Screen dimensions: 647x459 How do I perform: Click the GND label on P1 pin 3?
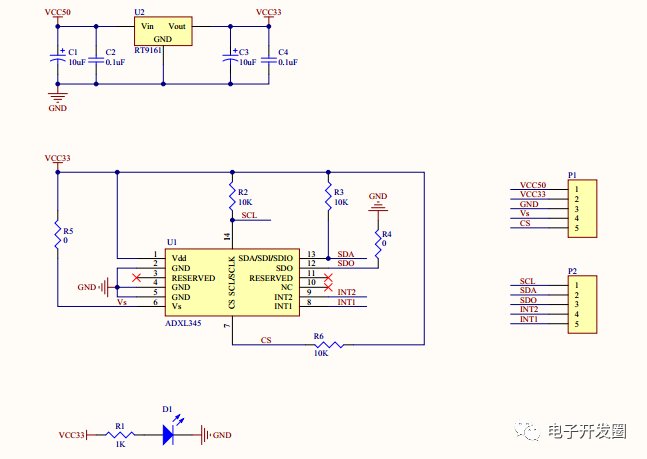point(529,204)
